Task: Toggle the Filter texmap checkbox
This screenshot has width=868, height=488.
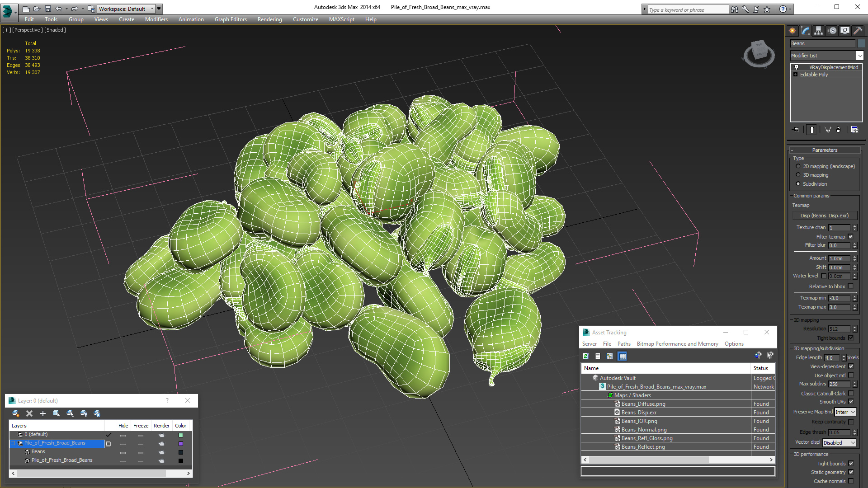Action: tap(850, 237)
